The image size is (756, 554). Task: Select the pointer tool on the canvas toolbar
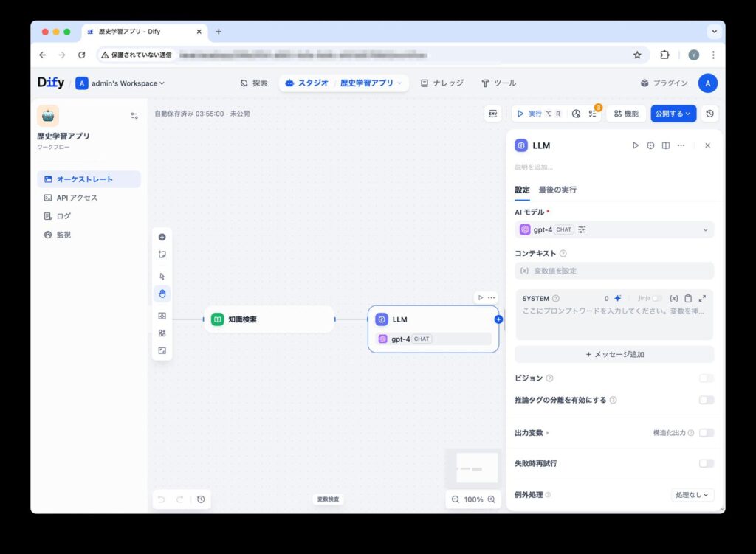tap(162, 276)
